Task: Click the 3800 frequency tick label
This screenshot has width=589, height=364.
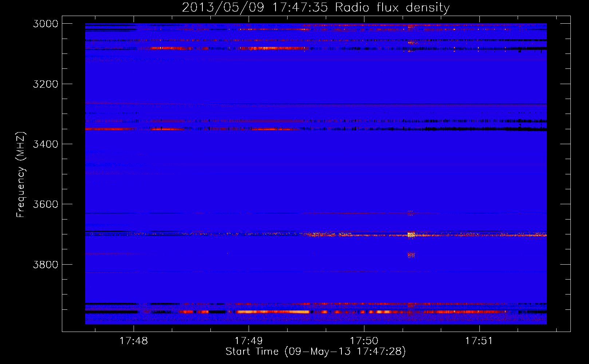Action: 46,264
